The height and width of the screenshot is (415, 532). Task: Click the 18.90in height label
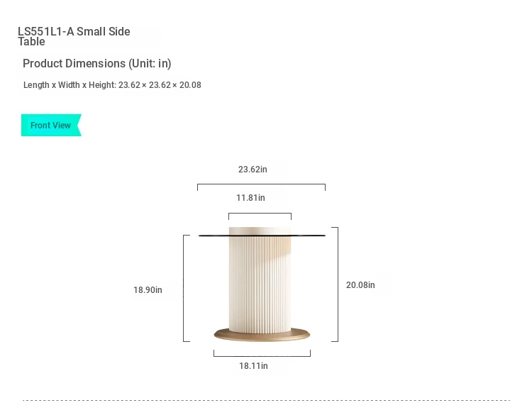click(x=148, y=290)
